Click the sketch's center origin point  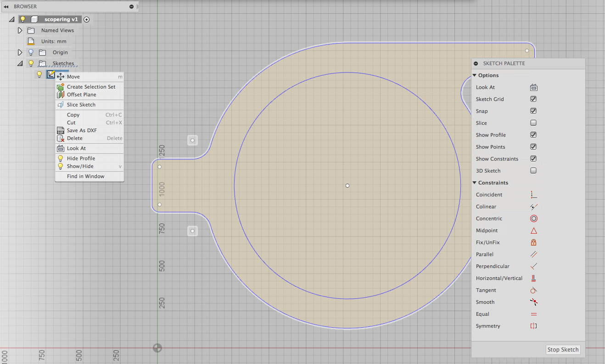click(347, 185)
